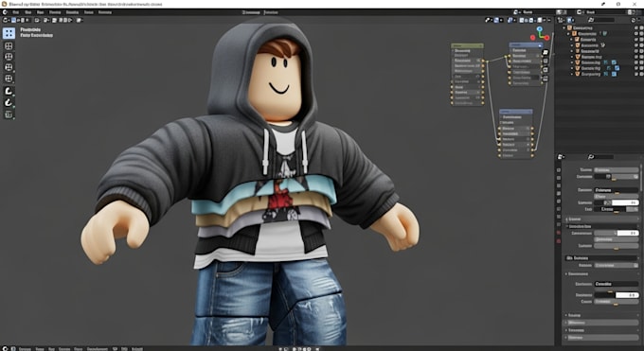Open the lower red properties tab icon
Image resolution: width=644 pixels, height=351 pixels.
pos(559,241)
